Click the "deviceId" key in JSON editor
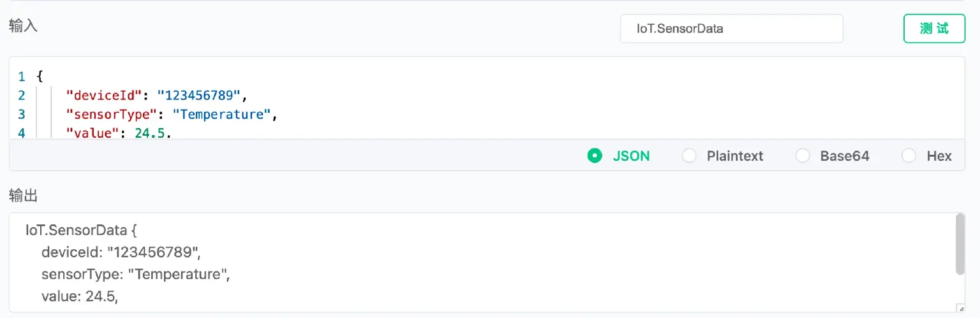 pos(103,96)
